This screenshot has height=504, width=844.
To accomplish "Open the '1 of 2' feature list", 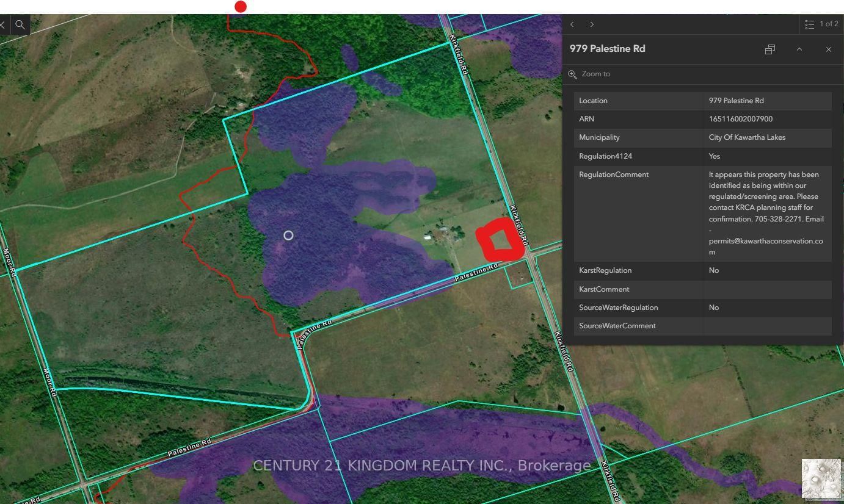I will coord(821,24).
